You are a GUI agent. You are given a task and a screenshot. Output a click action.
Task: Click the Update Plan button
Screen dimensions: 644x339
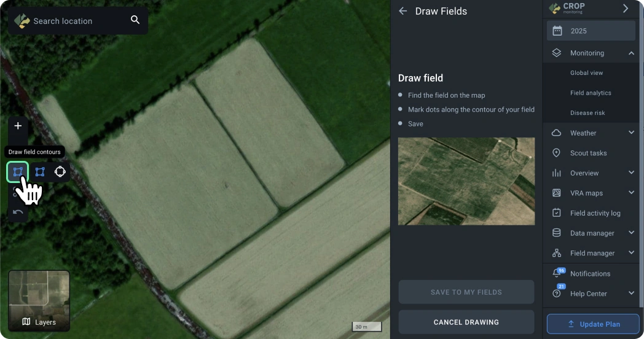click(593, 324)
